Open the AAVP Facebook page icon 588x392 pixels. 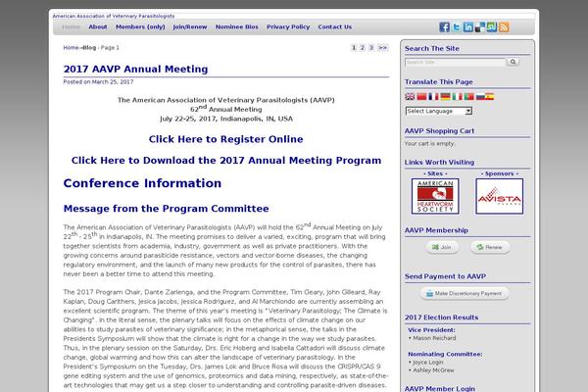point(444,27)
